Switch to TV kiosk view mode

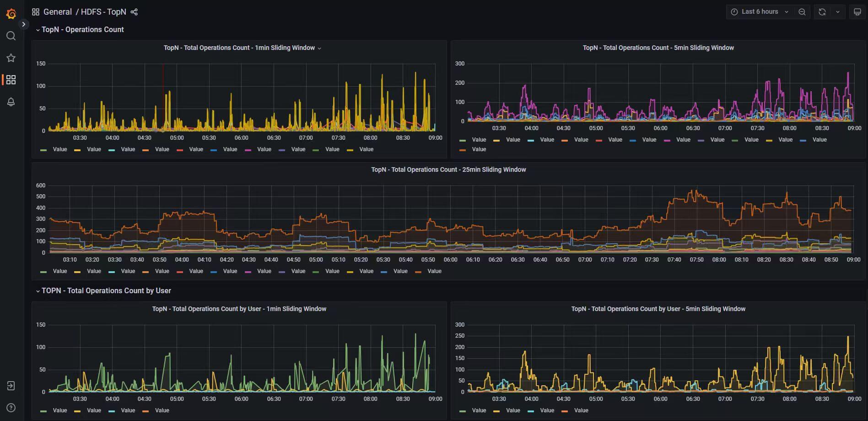click(x=857, y=12)
